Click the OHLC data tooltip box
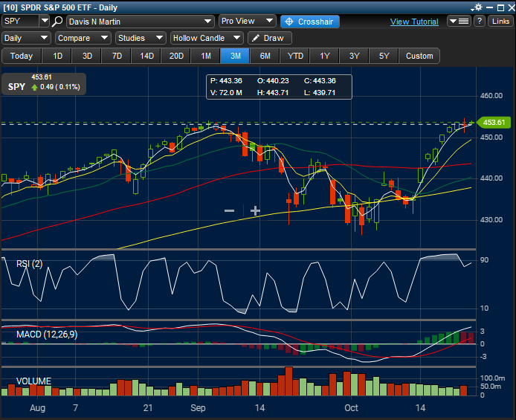The image size is (516, 420). coord(279,87)
